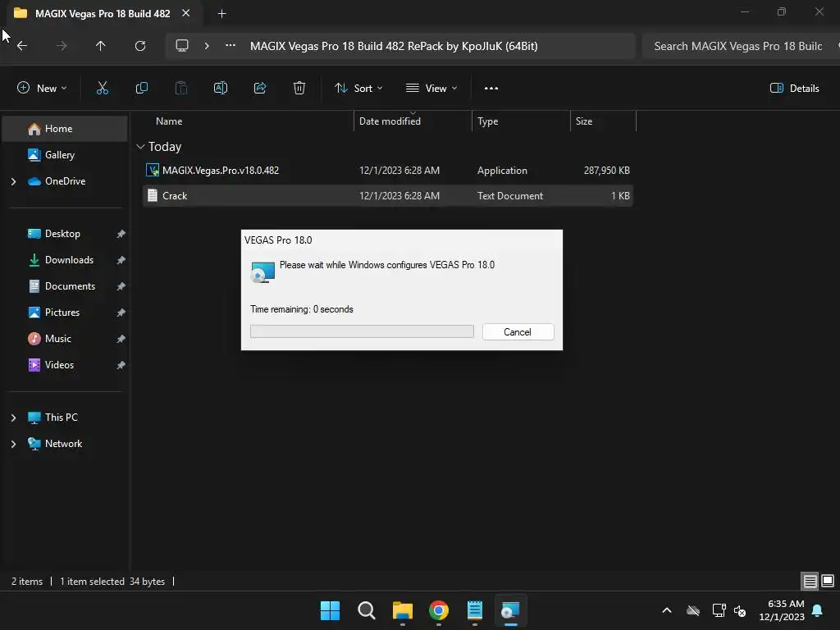Click the This PC monitor icon in address bar
840x630 pixels.
tap(182, 46)
